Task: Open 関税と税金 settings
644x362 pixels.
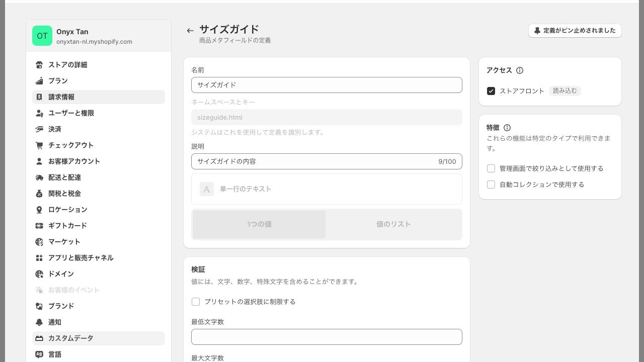Action: pos(99,194)
